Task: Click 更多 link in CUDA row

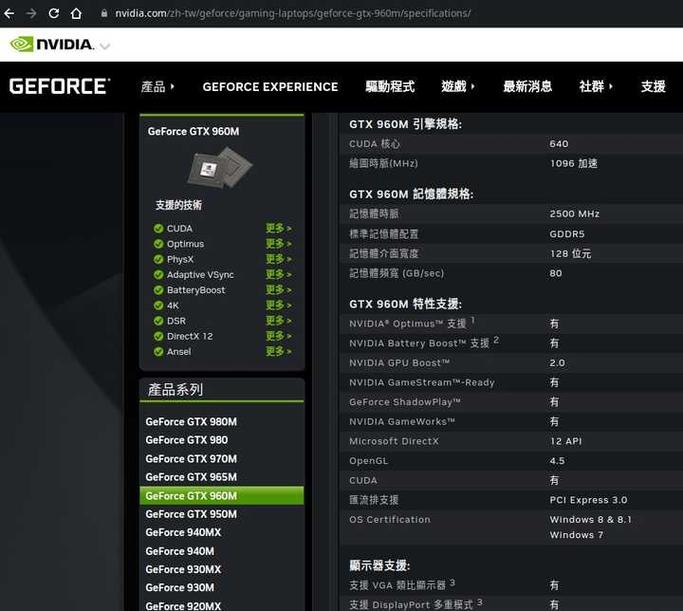Action: [x=278, y=228]
